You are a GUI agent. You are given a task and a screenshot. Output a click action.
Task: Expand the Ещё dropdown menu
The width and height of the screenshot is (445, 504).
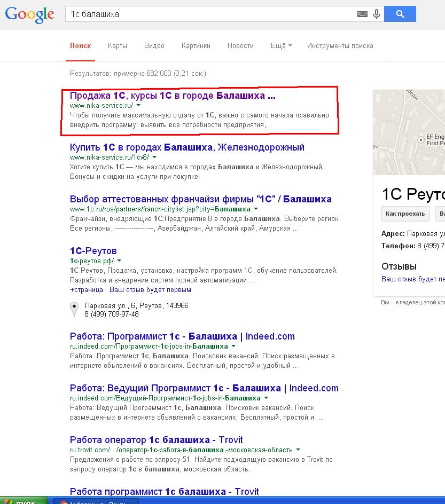282,45
